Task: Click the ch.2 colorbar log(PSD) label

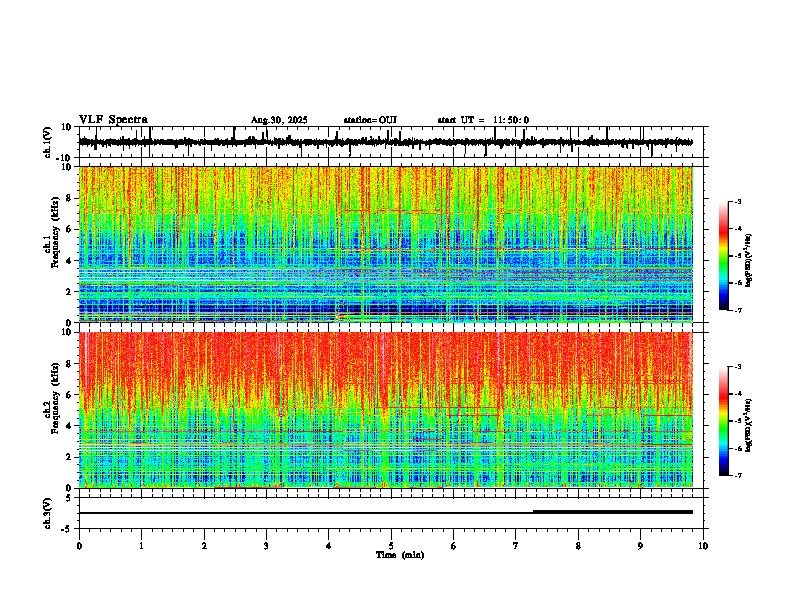Action: point(748,425)
